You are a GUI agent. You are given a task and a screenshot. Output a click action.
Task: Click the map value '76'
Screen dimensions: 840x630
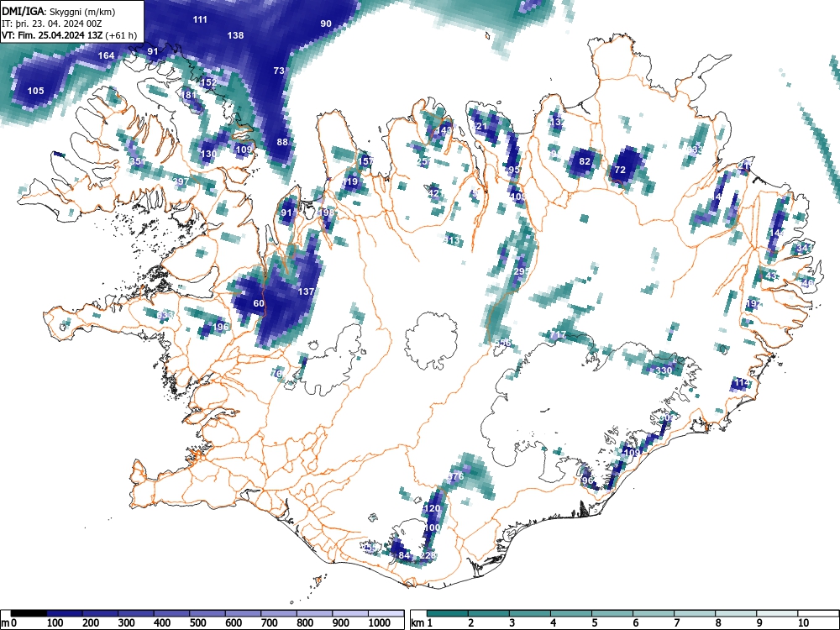tap(276, 374)
